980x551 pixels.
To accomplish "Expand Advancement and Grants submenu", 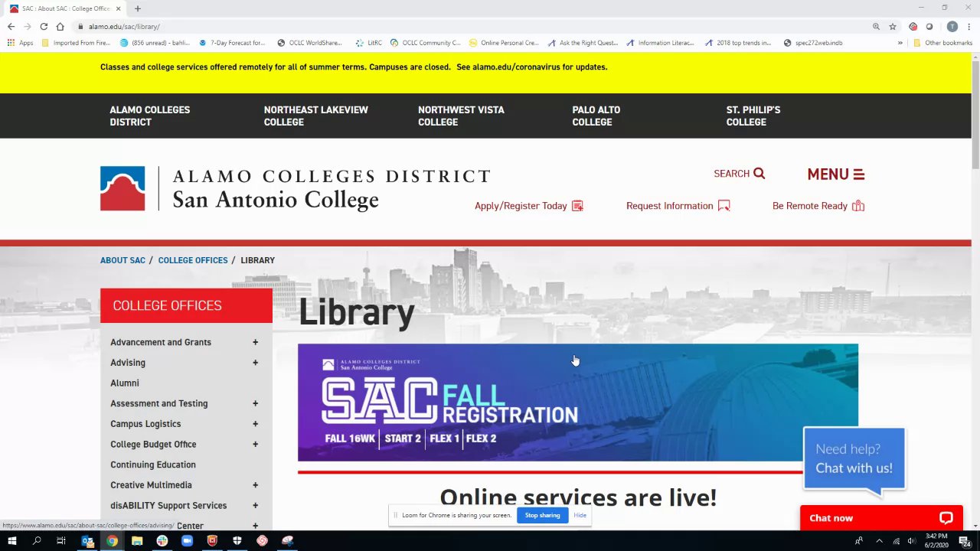I will (255, 342).
